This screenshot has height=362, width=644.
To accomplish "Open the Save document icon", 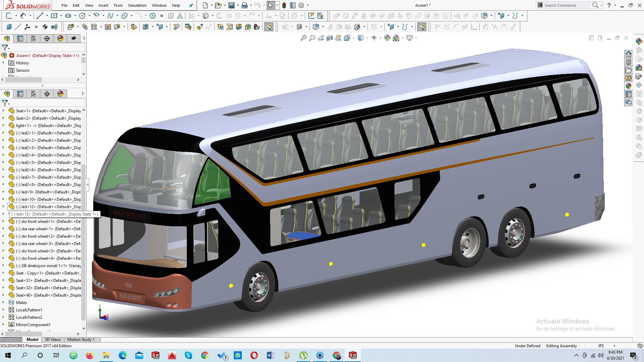I will (x=231, y=5).
